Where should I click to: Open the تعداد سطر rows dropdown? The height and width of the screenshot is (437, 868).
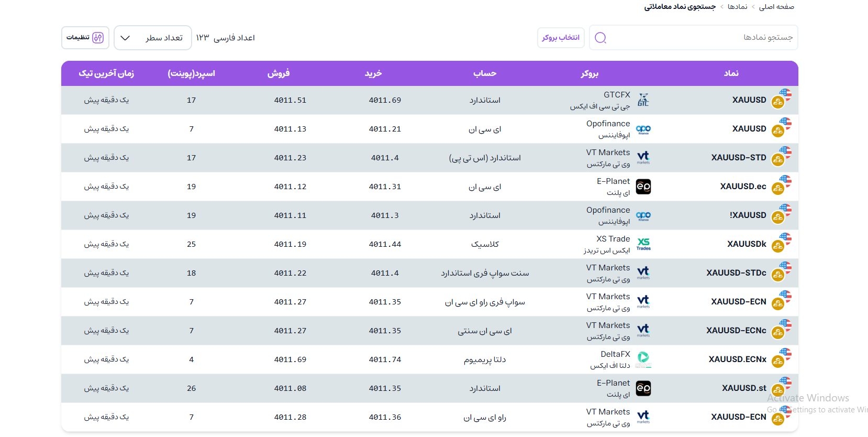click(x=153, y=38)
